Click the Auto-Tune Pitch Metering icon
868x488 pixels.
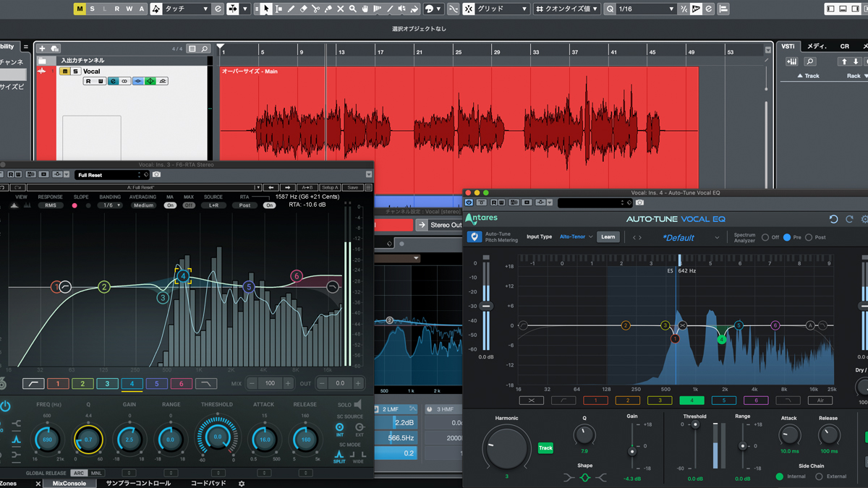[475, 236]
